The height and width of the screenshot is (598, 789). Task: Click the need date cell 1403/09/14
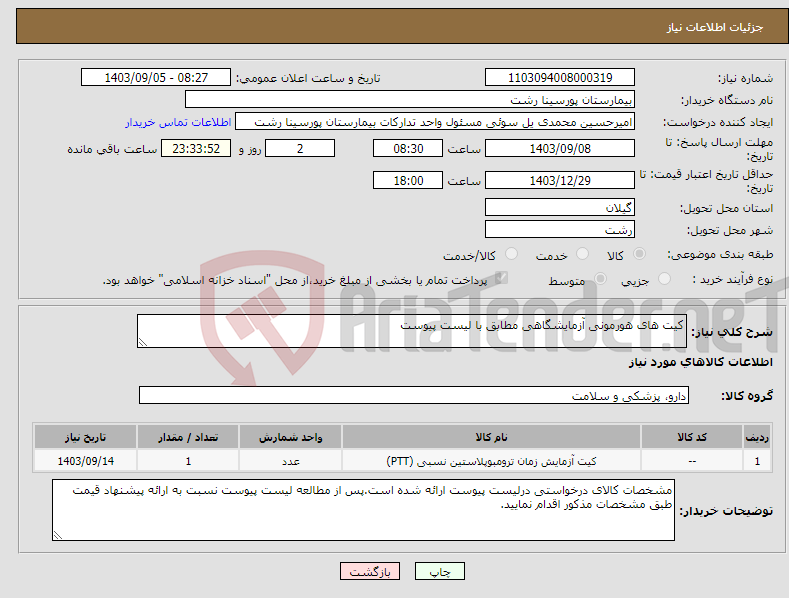pyautogui.click(x=85, y=461)
